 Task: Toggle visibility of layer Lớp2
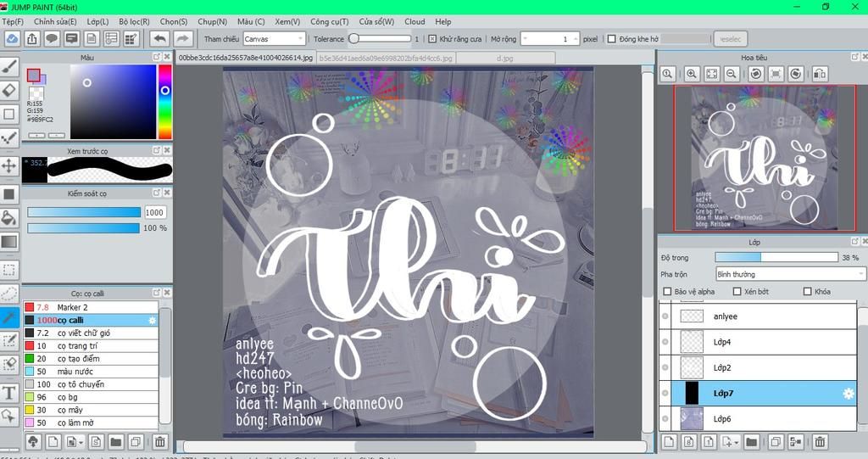665,367
